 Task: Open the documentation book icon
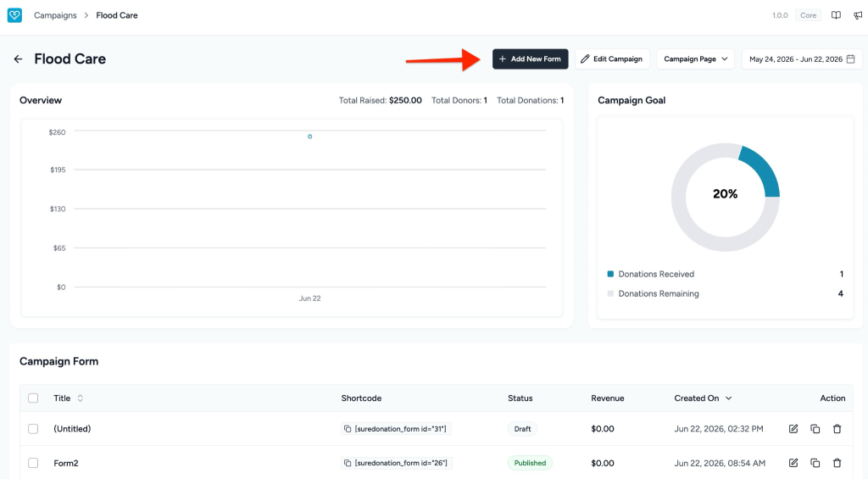coord(836,15)
